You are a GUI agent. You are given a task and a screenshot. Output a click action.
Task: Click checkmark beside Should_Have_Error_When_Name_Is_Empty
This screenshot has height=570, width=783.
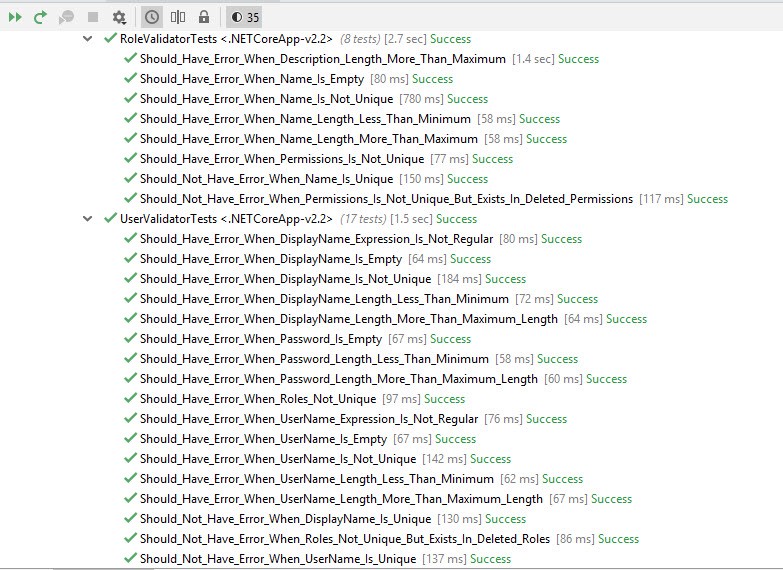130,78
